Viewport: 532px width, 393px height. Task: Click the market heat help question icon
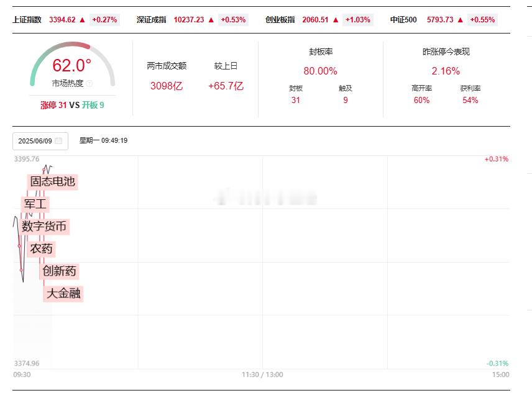(x=89, y=83)
